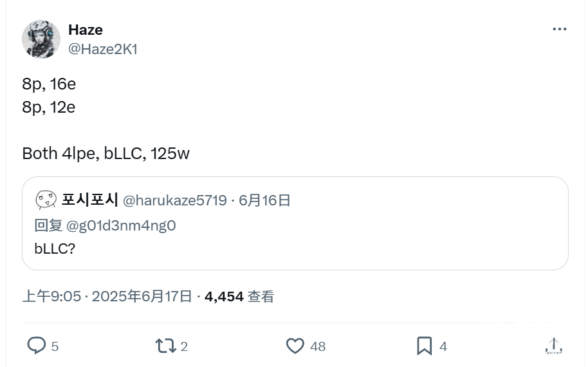Bookmark this tweet with ribbon icon
The image size is (588, 367).
[424, 346]
